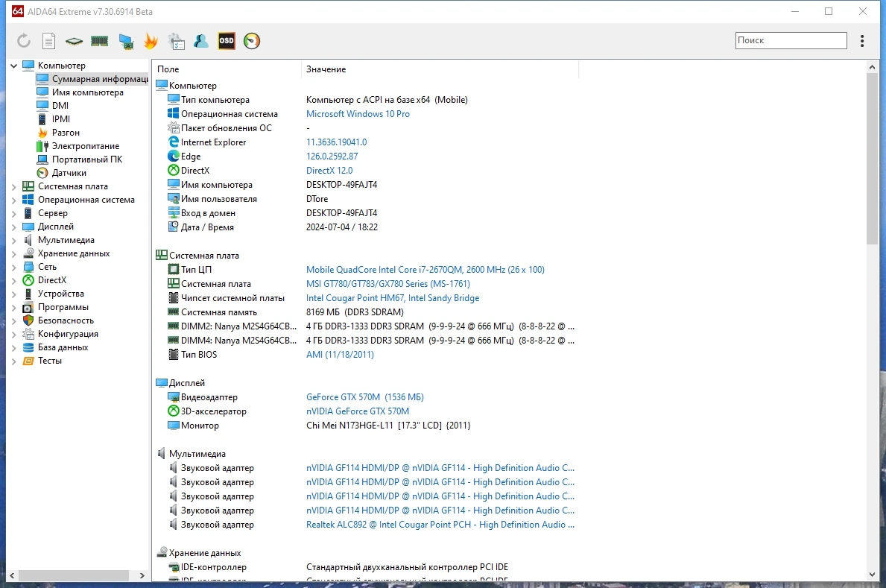Open the audit manager clipboard icon

177,41
